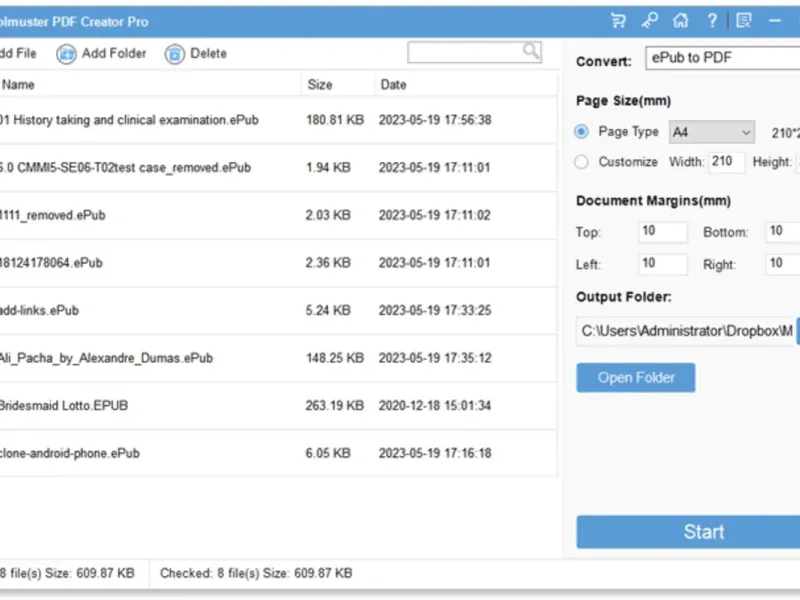
Task: Open help via the question mark icon
Action: click(x=712, y=21)
